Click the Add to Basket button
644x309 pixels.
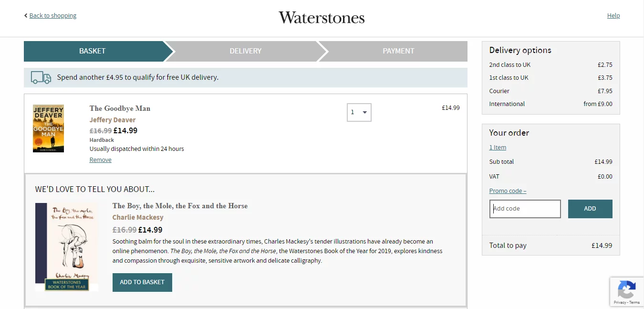pos(142,282)
